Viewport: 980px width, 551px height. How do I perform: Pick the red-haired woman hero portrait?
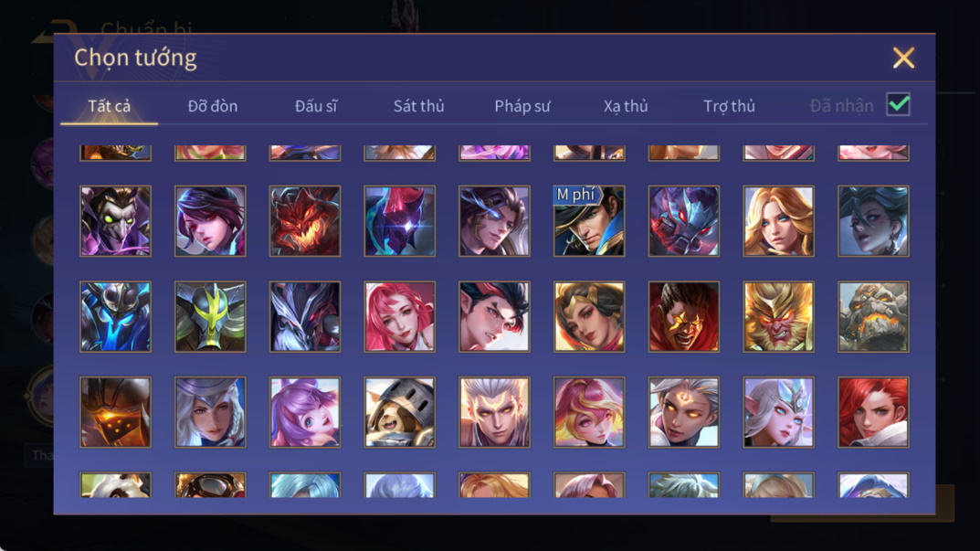873,412
